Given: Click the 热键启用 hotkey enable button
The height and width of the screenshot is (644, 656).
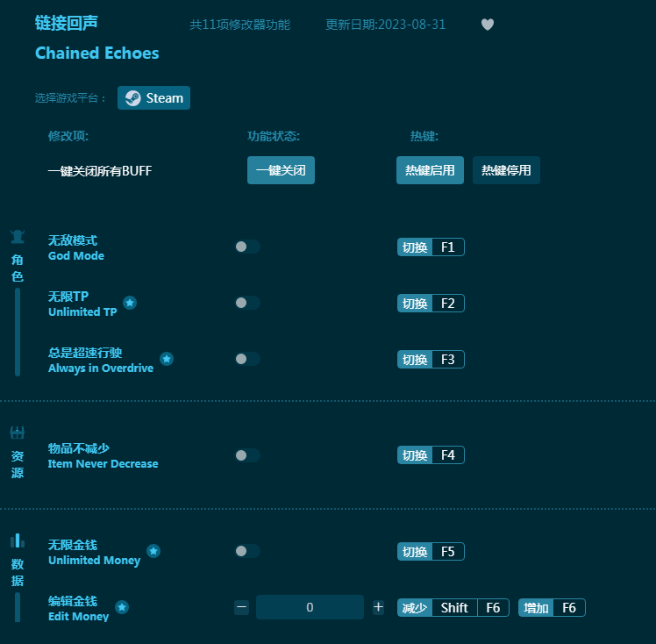Looking at the screenshot, I should tap(430, 170).
